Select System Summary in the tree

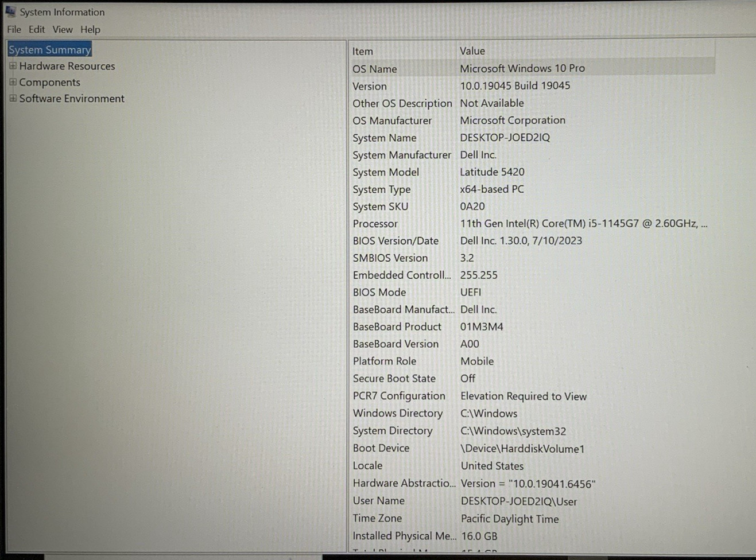coord(49,50)
